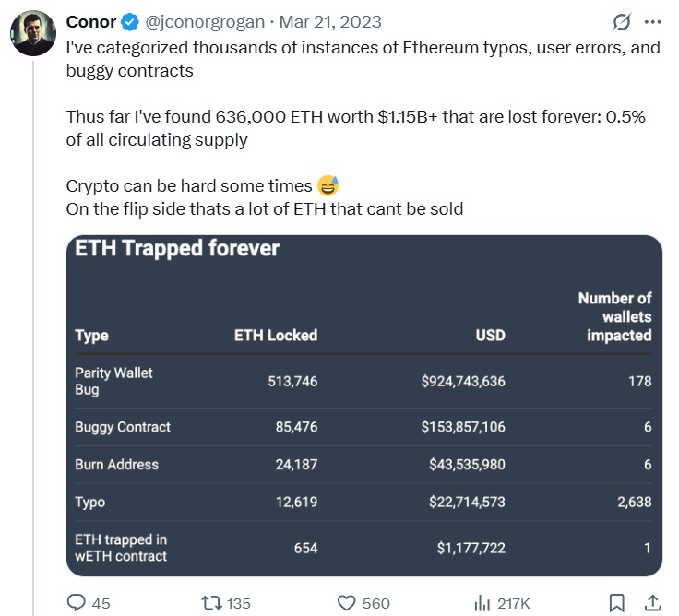Click the tweet text about 636,000 ETH
The width and height of the screenshot is (679, 616).
355,128
